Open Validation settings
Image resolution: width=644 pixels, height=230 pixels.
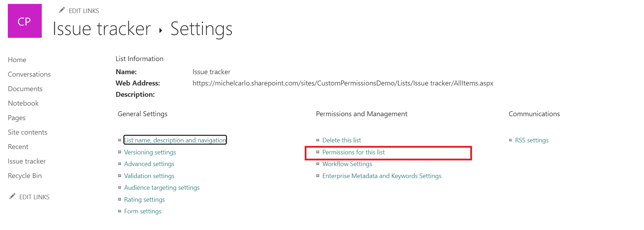149,176
